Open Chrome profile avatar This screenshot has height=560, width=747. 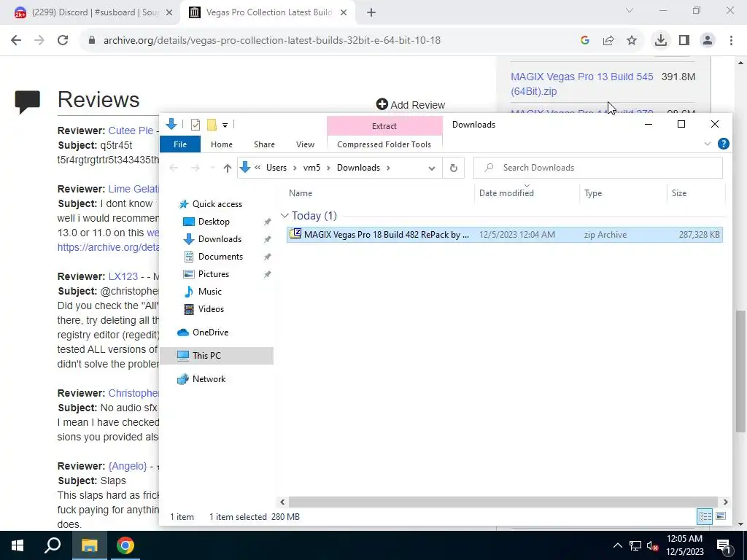point(708,41)
